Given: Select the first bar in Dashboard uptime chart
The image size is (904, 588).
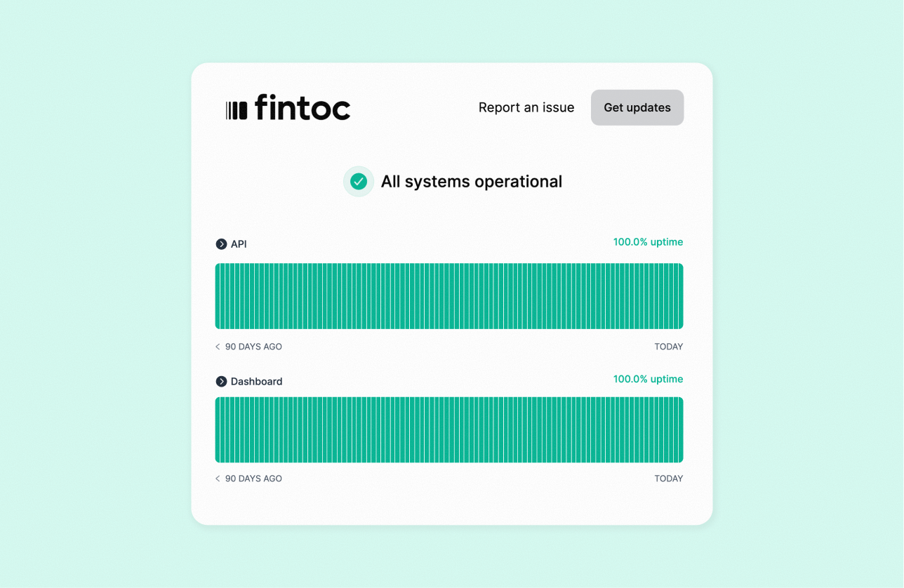Looking at the screenshot, I should (218, 430).
